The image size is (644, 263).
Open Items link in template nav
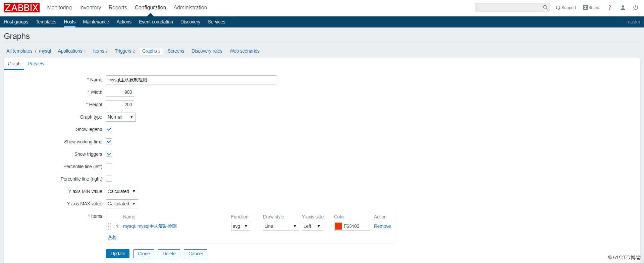(x=99, y=51)
